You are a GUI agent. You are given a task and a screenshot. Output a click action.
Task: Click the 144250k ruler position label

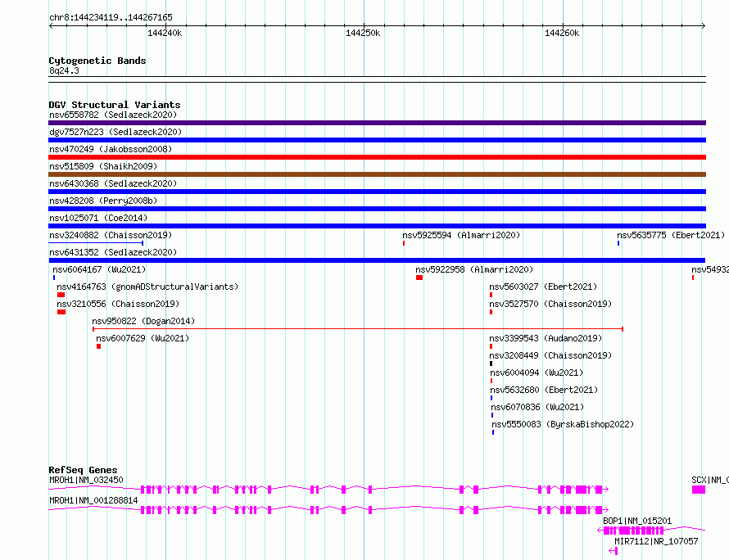click(x=363, y=34)
